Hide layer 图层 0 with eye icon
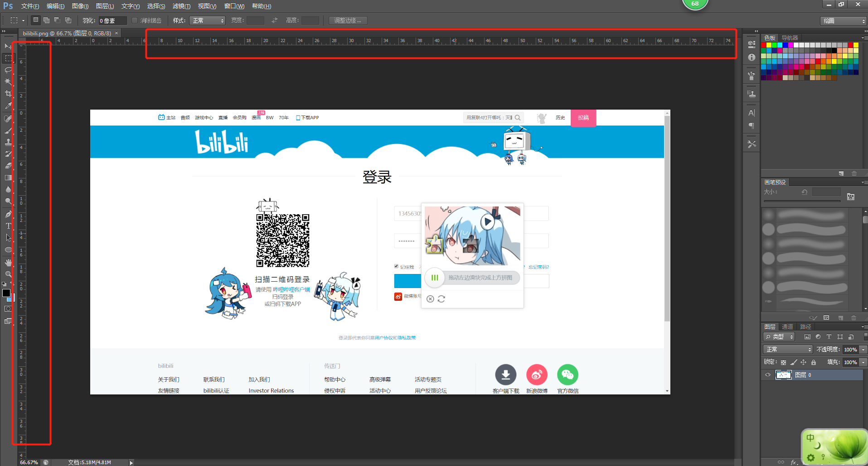The height and width of the screenshot is (466, 868). coord(768,375)
